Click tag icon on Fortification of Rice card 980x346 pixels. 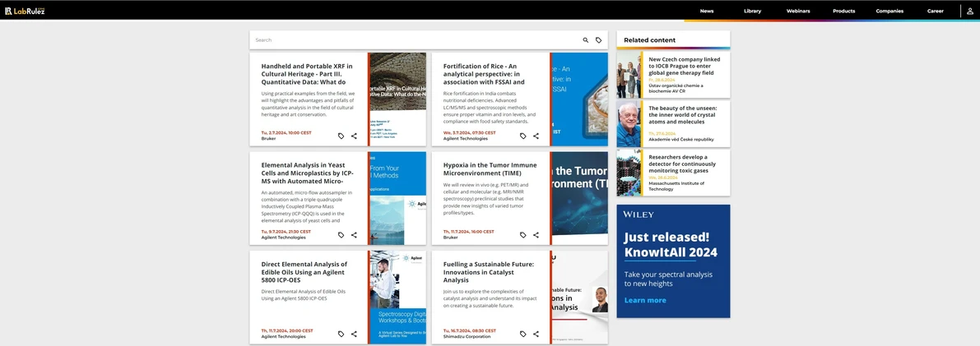point(523,136)
